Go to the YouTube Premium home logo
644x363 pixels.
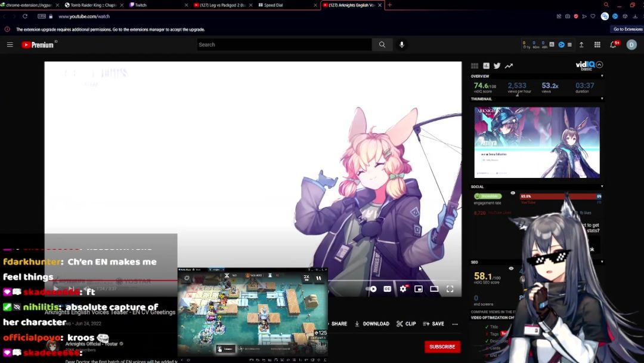point(38,45)
